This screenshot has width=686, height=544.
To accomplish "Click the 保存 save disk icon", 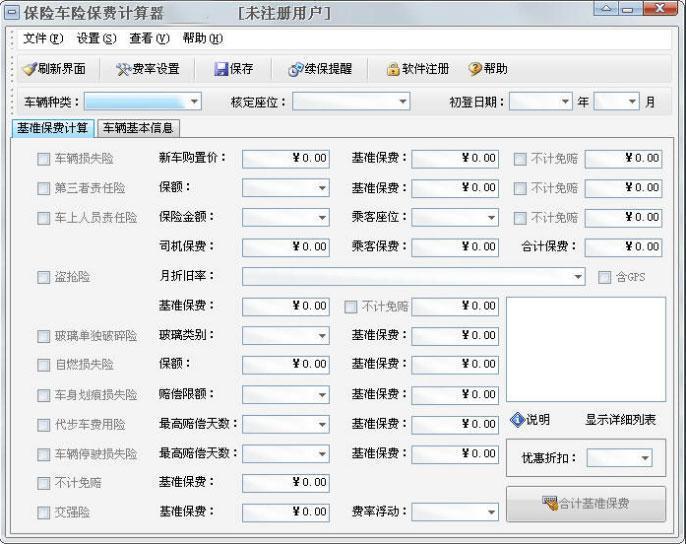I will (221, 69).
